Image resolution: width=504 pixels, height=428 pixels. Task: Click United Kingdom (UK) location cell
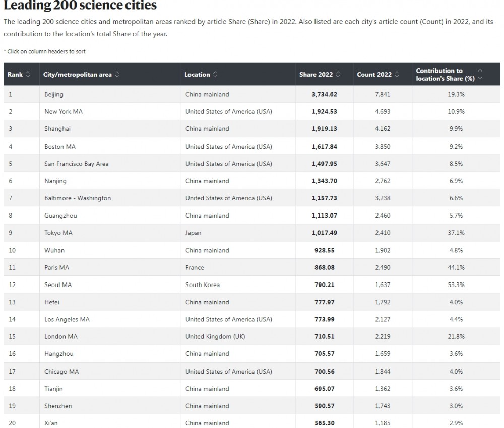point(215,336)
